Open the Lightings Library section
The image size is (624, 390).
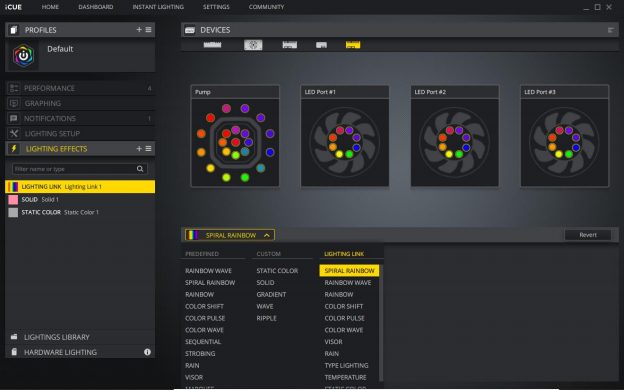pyautogui.click(x=80, y=337)
